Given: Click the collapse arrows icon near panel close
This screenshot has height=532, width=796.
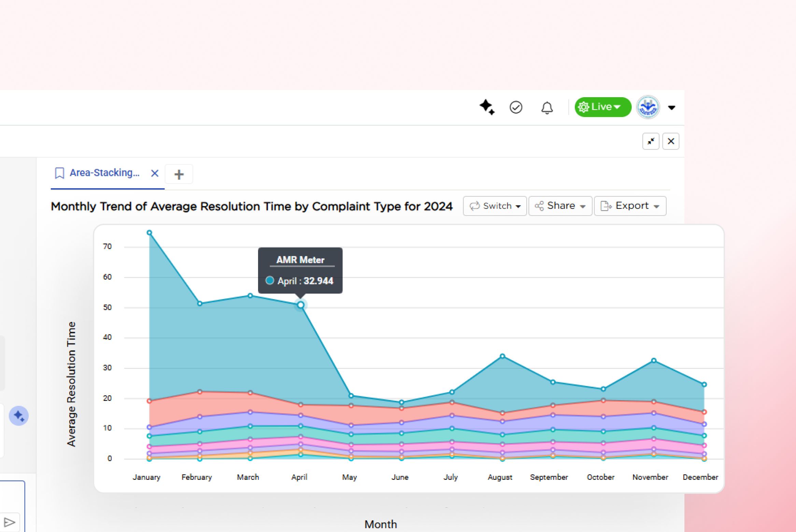Looking at the screenshot, I should (651, 141).
